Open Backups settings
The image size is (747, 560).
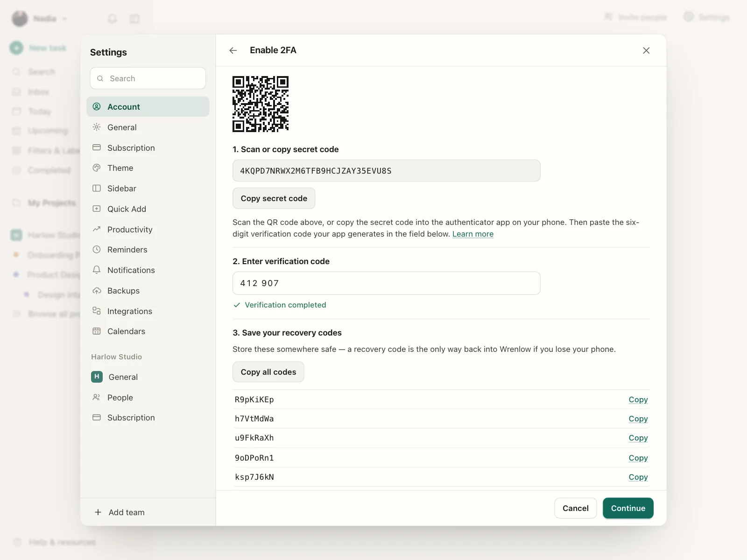(148, 291)
